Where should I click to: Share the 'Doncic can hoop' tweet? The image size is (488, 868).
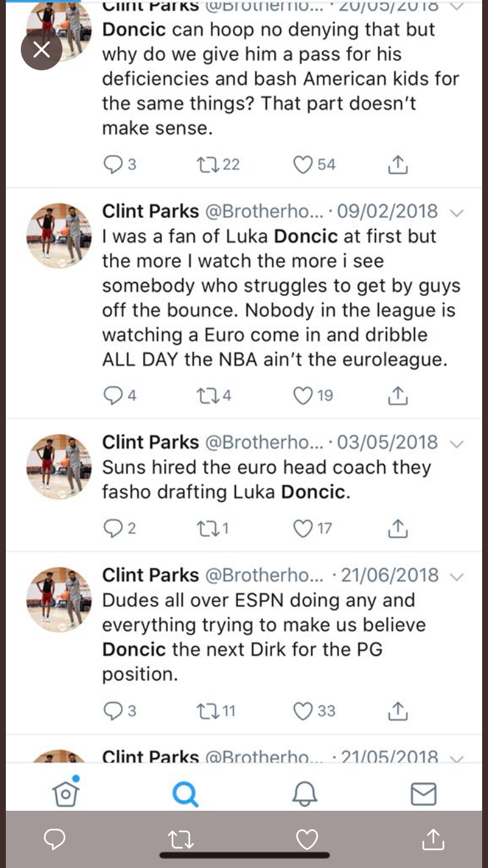point(398,165)
